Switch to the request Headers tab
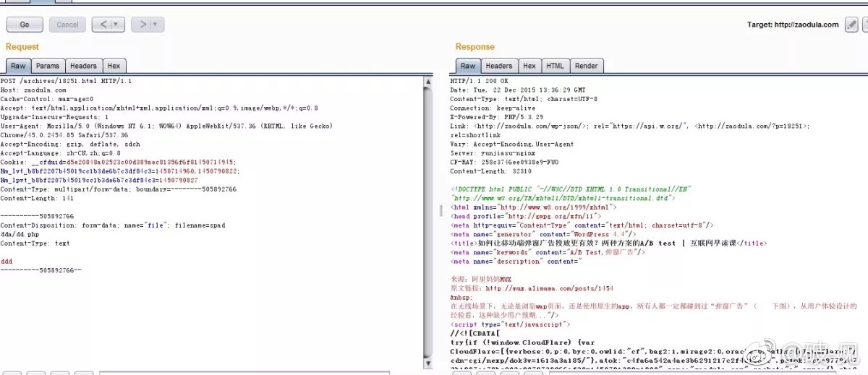Image resolution: width=868 pixels, height=375 pixels. [83, 66]
